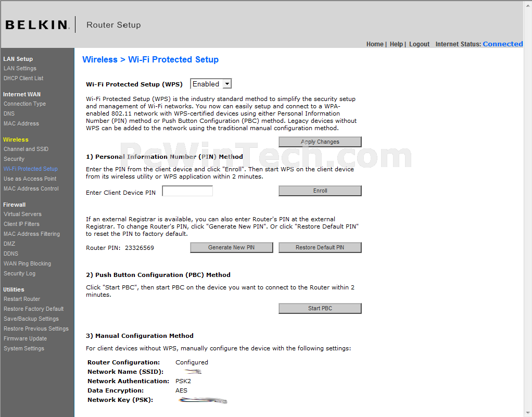Select Connection Type under Internet WAN
The width and height of the screenshot is (532, 417).
point(25,104)
